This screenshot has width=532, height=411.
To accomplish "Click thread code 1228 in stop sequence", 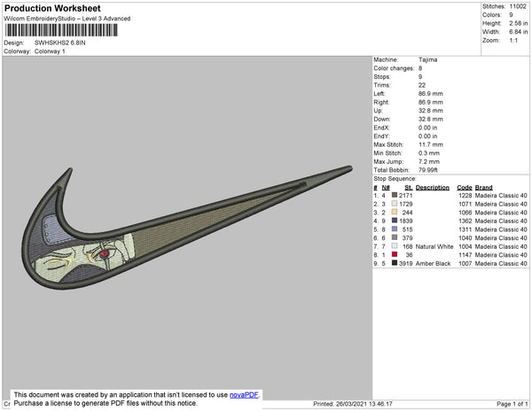I will pos(465,196).
